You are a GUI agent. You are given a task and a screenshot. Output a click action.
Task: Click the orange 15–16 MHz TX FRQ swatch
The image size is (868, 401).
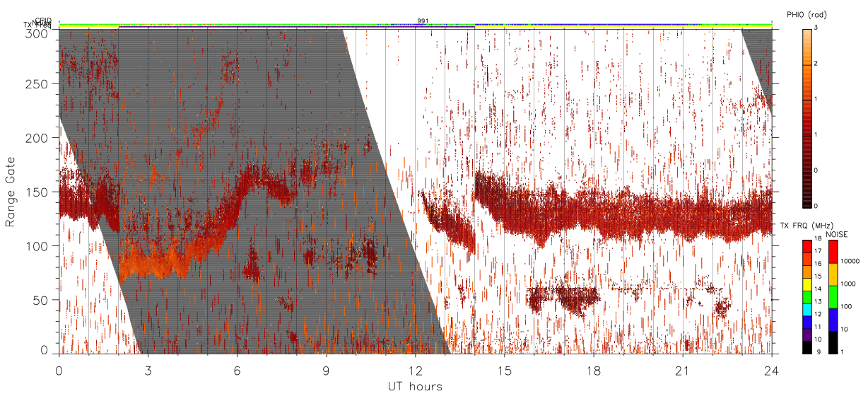tap(807, 272)
